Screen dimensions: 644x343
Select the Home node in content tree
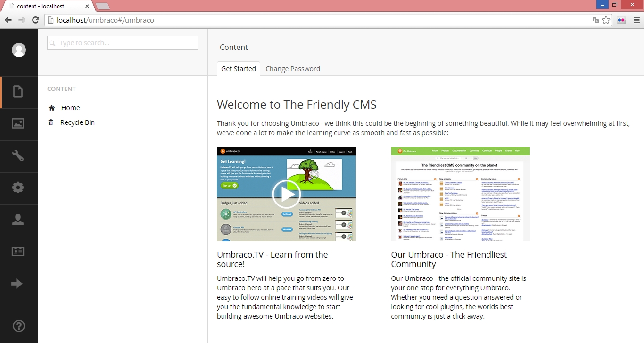point(70,108)
